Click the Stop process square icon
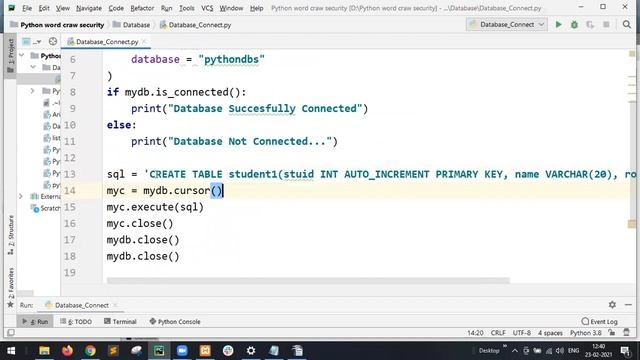 tap(606, 24)
